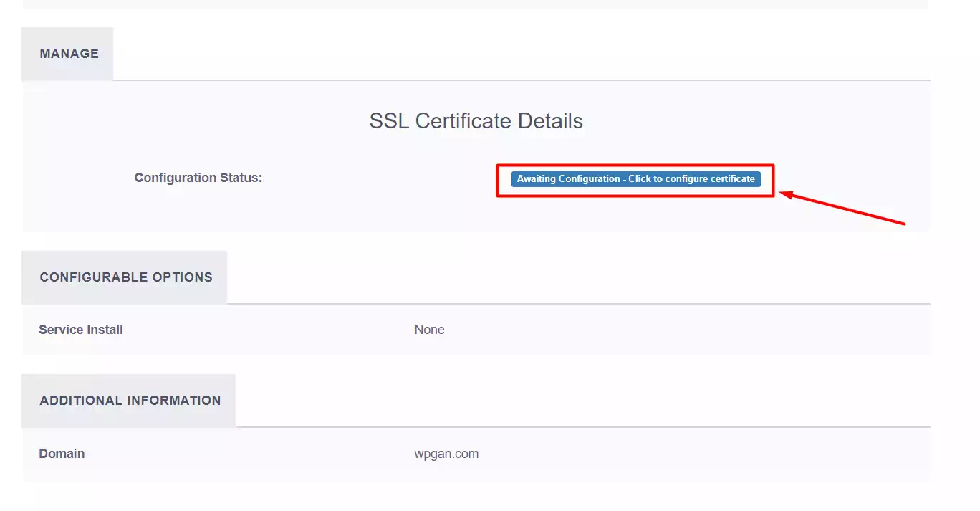
Task: Select the ADDITIONAL INFORMATION tab
Action: (129, 401)
